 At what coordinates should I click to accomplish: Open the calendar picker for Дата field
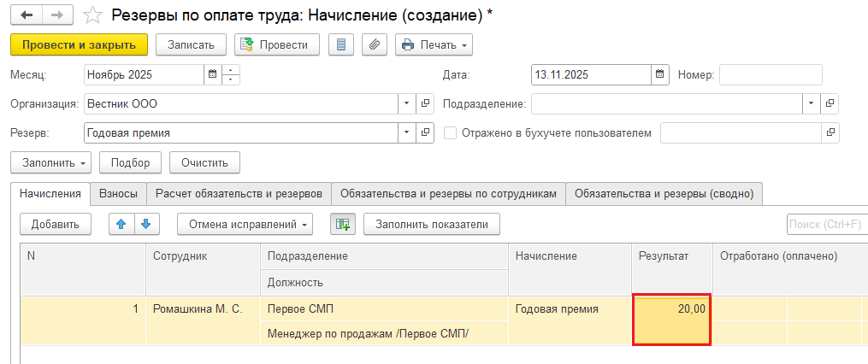point(659,74)
